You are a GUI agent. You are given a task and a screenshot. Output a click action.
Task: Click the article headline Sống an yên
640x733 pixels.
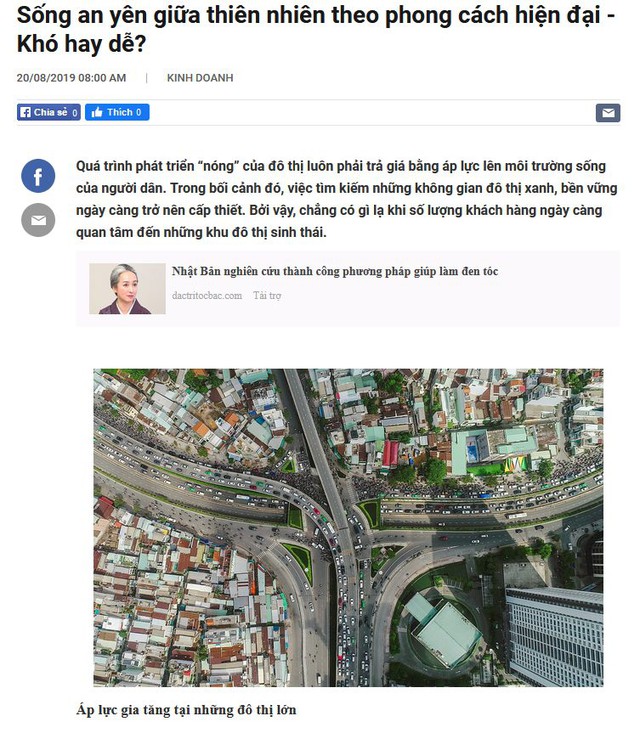316,29
